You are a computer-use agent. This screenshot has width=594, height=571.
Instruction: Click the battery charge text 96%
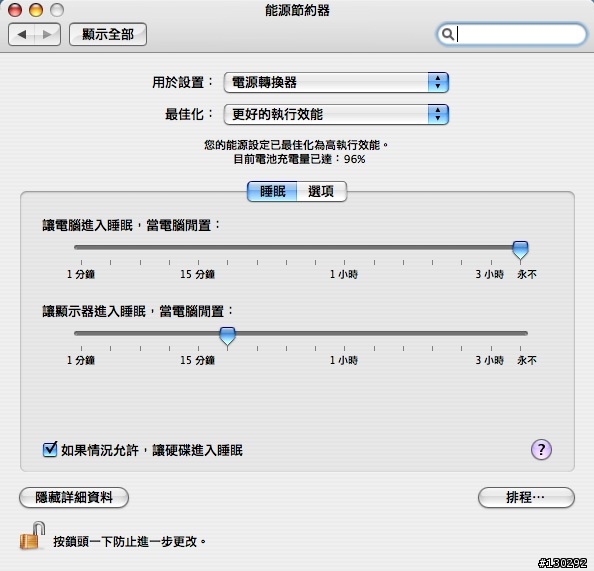click(355, 159)
